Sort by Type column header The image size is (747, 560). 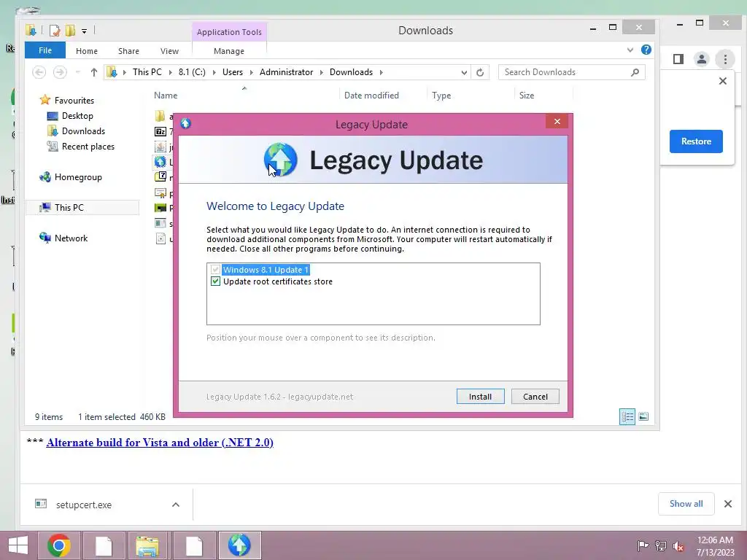441,96
